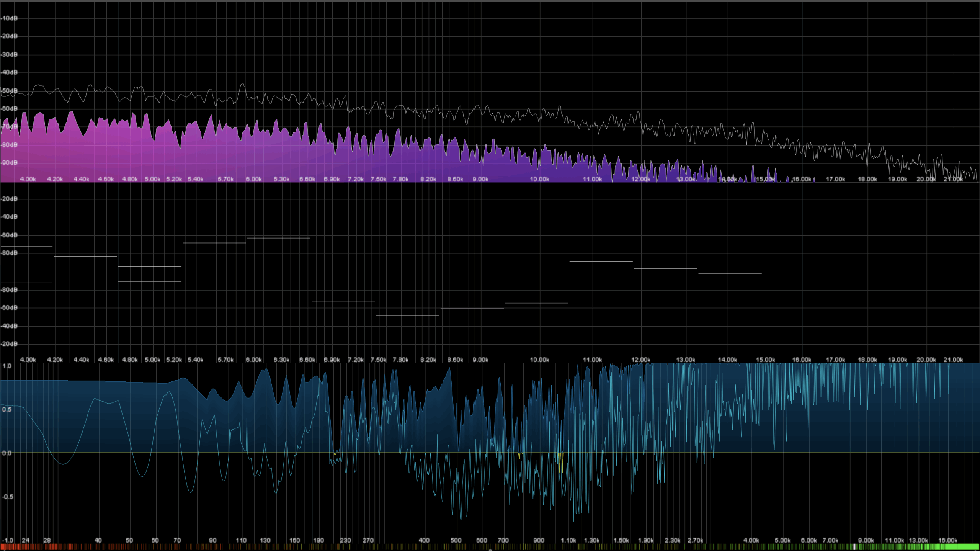Click the 16.00k label on bottom axis
980x551 pixels.
(948, 540)
